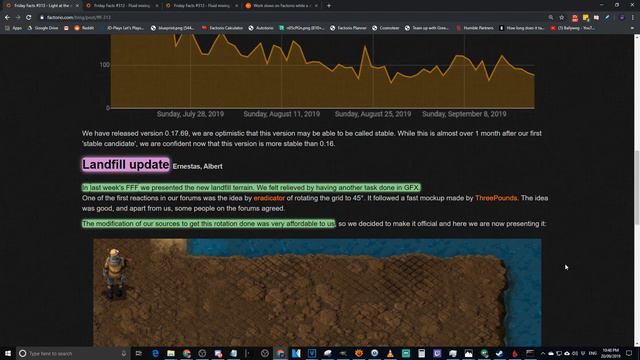Show hidden system tray icons
This screenshot has width=640, height=360.
pos(543,353)
